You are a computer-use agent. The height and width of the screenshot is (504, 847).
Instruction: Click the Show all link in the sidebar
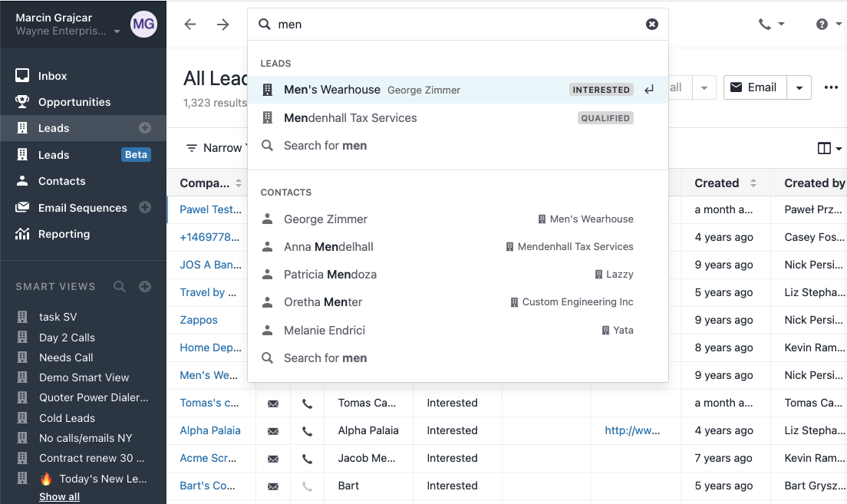(x=59, y=496)
